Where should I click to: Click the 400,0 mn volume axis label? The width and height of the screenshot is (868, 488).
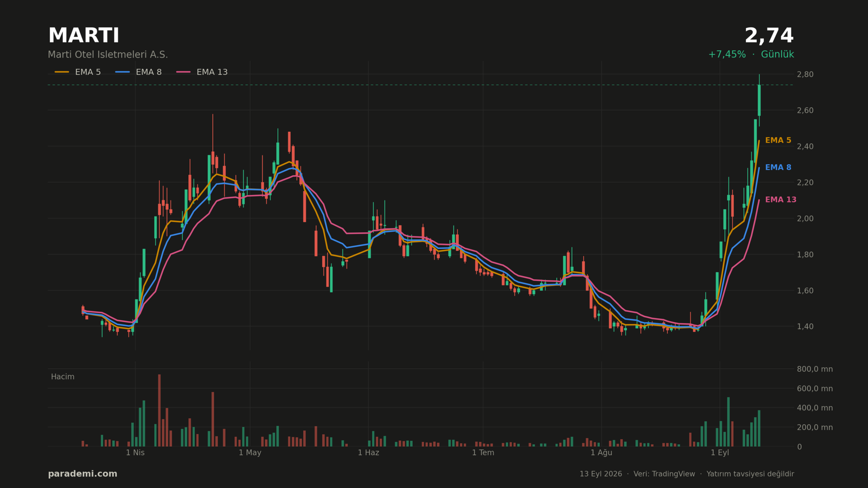(x=814, y=408)
